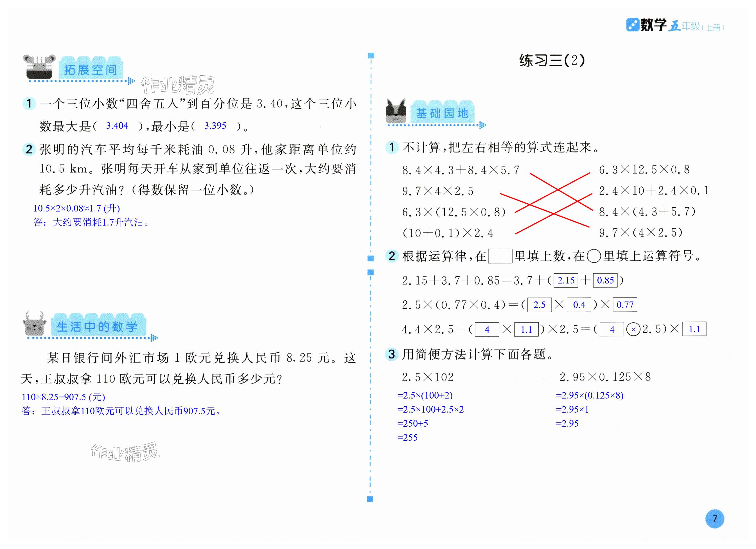Click the box containing 0.85

click(605, 280)
